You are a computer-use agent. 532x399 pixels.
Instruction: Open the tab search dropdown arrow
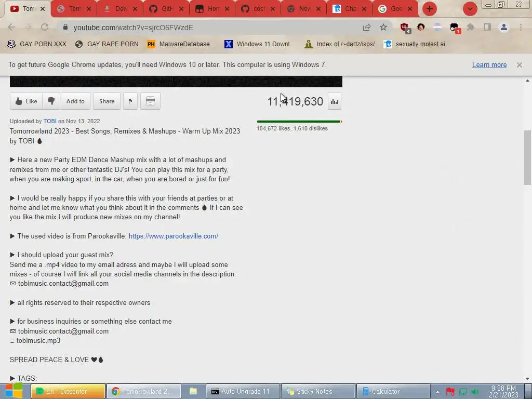pos(470,9)
